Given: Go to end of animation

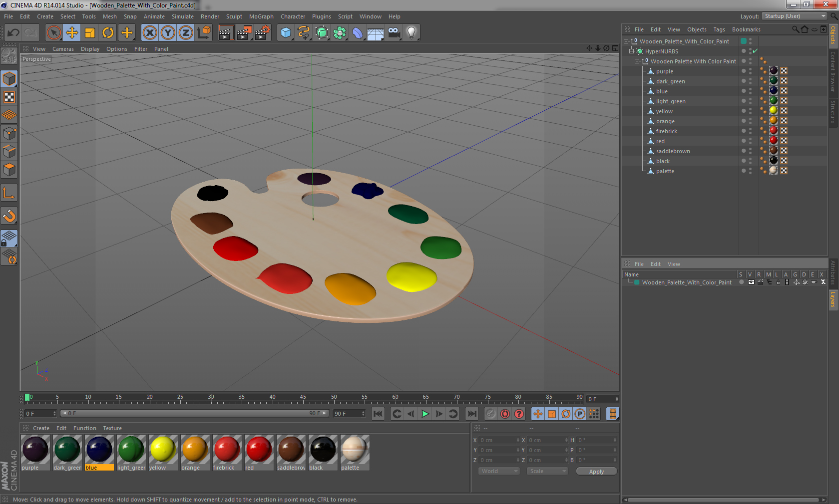Looking at the screenshot, I should tap(471, 414).
